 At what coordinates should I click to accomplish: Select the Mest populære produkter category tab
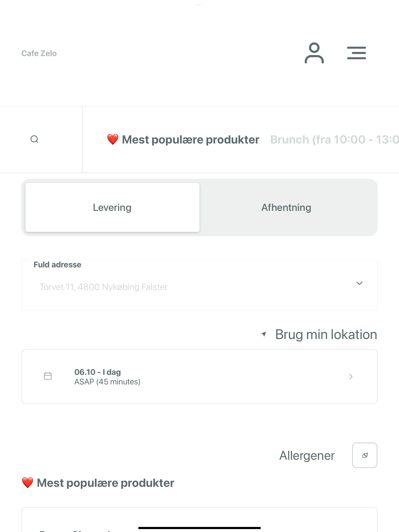point(183,139)
